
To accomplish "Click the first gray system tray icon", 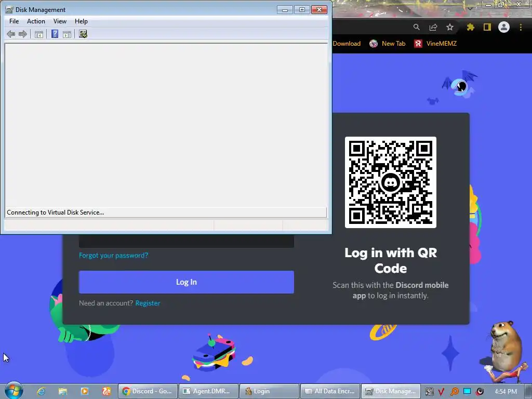I will [x=429, y=392].
